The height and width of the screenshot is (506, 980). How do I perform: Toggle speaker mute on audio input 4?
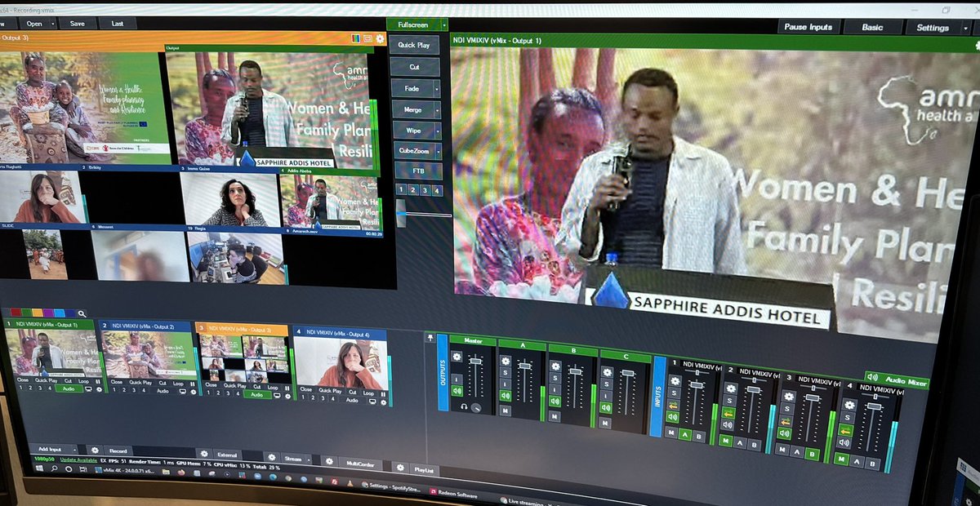coord(845,442)
